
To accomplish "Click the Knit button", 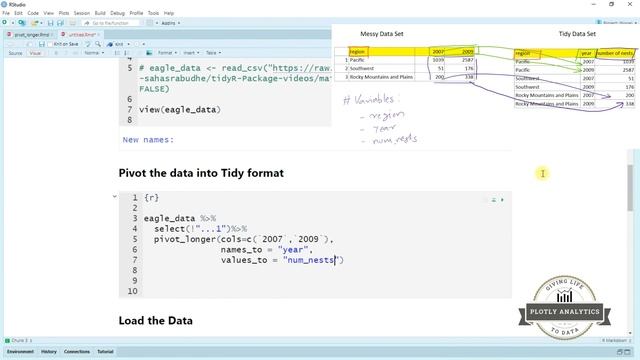I will pos(116,44).
